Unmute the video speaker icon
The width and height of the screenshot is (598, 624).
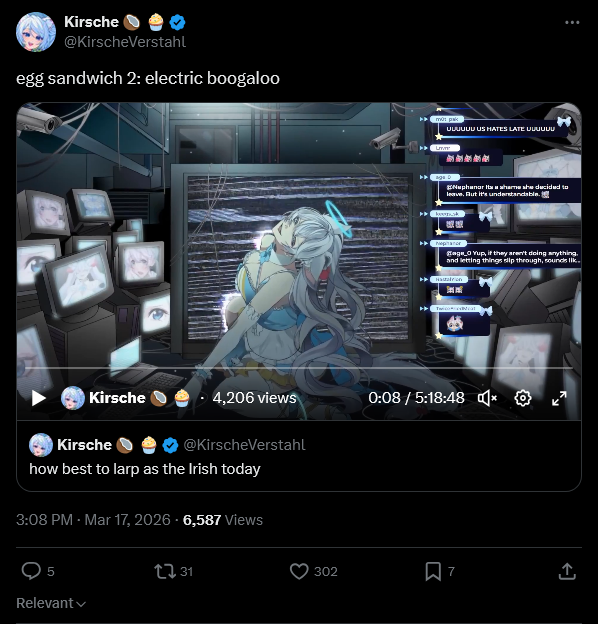point(487,398)
